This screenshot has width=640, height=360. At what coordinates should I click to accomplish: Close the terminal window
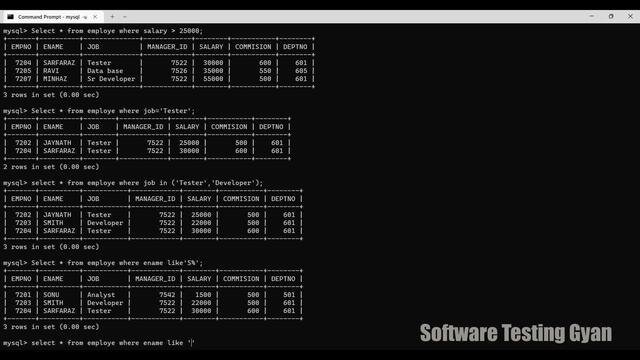630,16
